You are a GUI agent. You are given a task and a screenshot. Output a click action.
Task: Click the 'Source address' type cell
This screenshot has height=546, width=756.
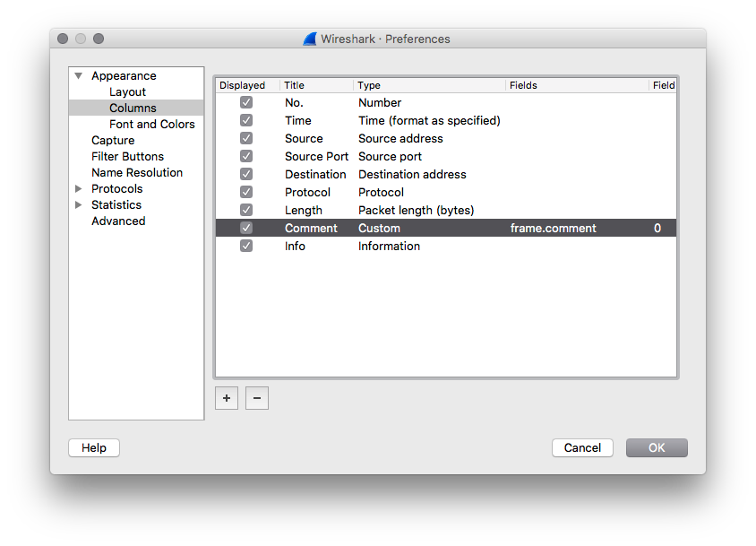click(400, 138)
